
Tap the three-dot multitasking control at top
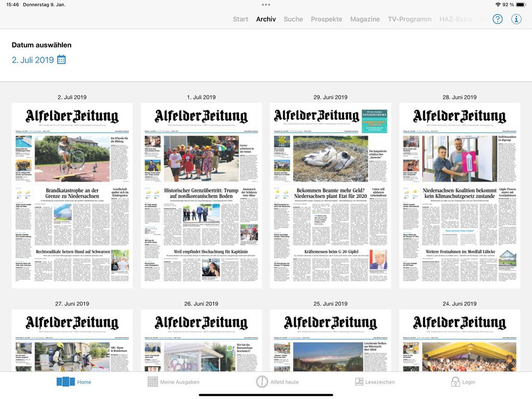tap(266, 5)
